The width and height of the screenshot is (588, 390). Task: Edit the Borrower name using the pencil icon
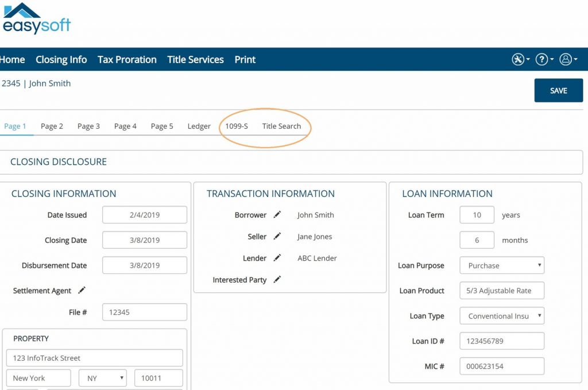coord(277,215)
